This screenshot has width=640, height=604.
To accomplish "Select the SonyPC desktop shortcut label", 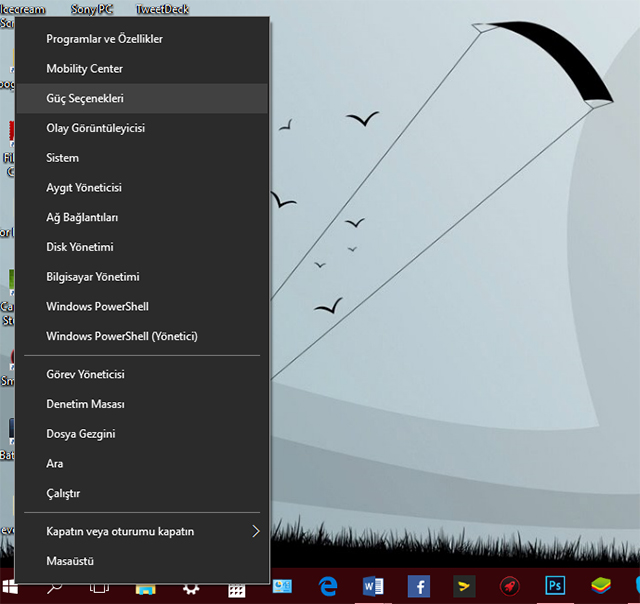I will (92, 9).
